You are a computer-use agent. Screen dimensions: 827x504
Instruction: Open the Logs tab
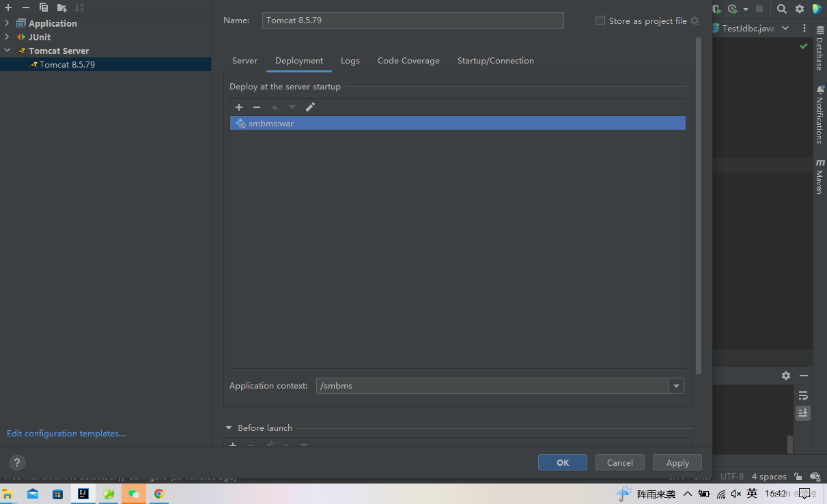350,61
